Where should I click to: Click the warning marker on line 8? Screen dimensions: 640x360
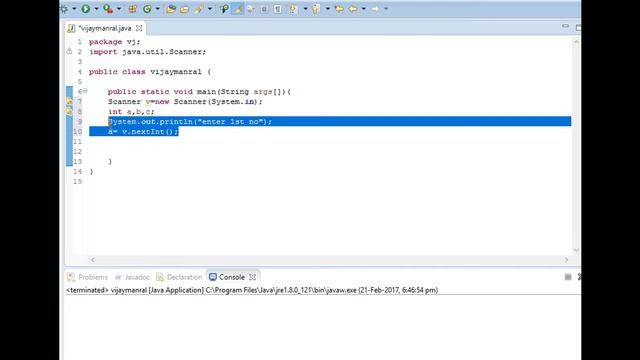(x=69, y=111)
